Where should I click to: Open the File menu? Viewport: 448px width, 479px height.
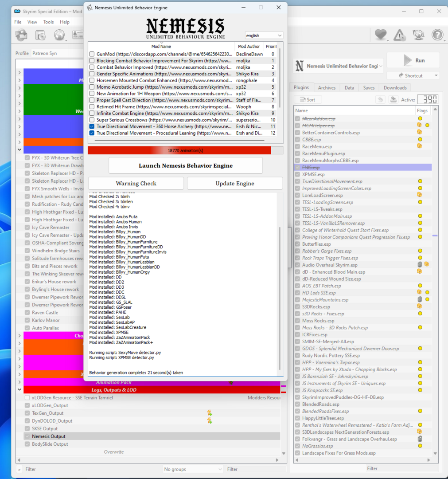click(x=18, y=22)
